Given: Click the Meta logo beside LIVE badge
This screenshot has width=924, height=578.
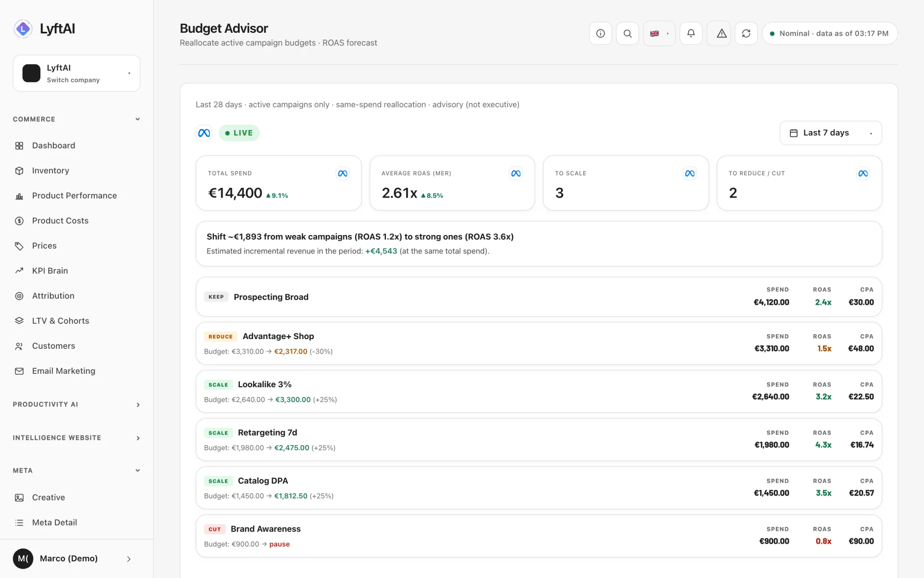Looking at the screenshot, I should click(204, 133).
